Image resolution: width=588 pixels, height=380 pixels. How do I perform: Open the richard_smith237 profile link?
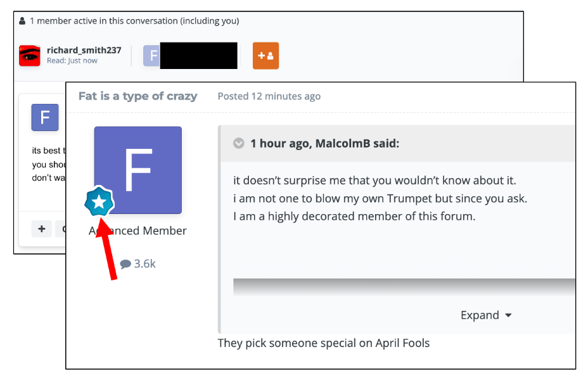84,50
